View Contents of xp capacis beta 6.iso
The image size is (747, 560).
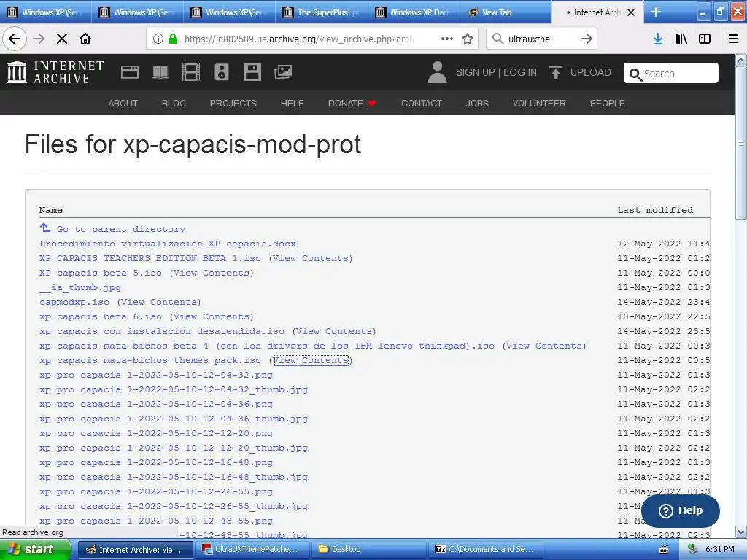tap(212, 316)
